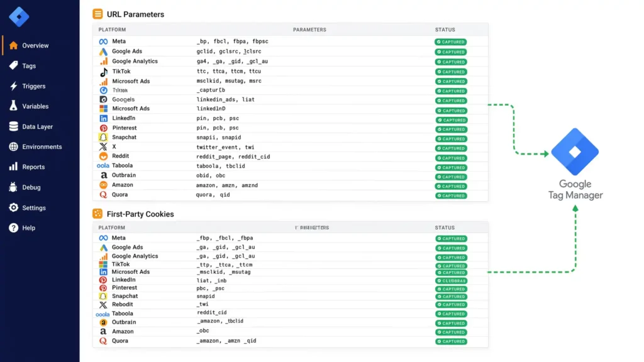Click the Google Analytics icon in the URL Parameters table

pyautogui.click(x=104, y=61)
